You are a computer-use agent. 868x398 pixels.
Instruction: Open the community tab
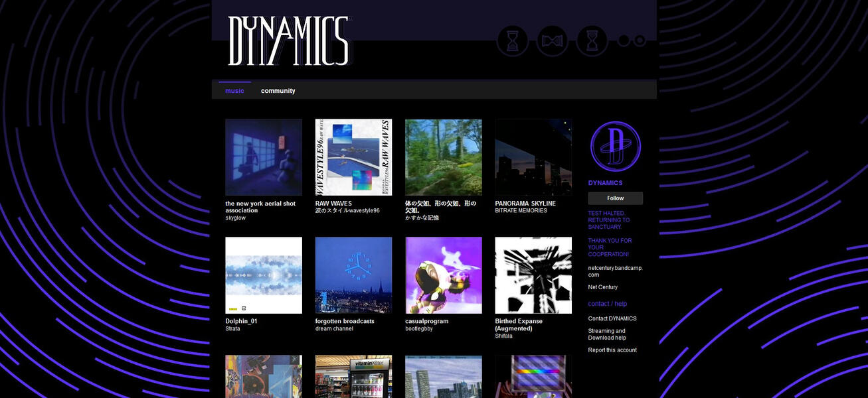278,91
